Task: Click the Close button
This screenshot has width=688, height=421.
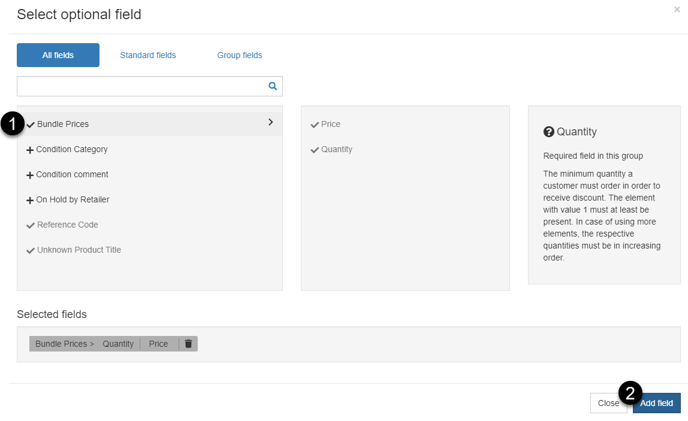Action: [608, 403]
